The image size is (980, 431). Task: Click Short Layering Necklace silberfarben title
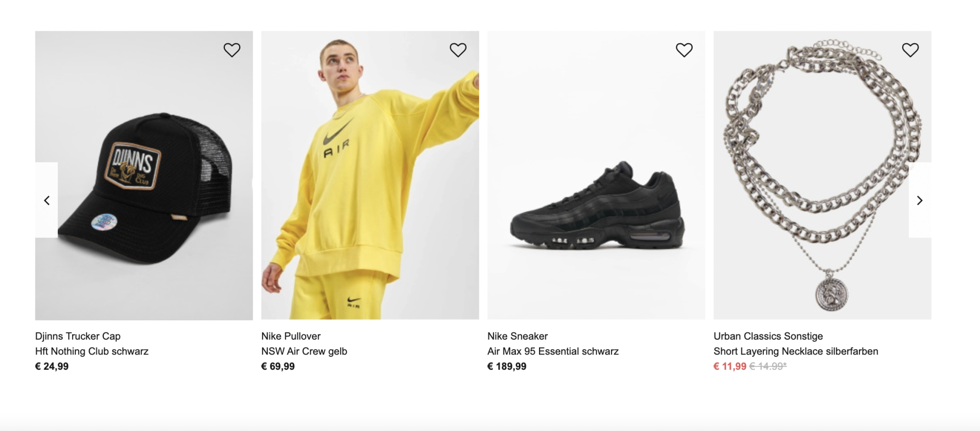[x=796, y=352]
